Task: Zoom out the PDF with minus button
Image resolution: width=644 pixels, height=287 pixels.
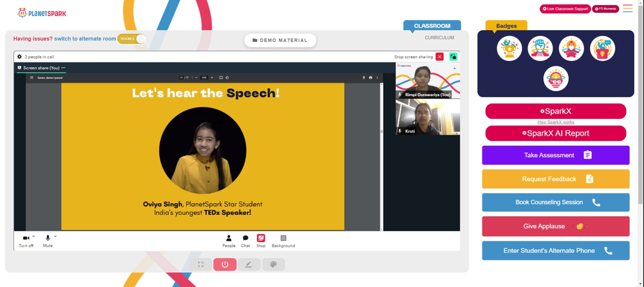Action: 196,78
